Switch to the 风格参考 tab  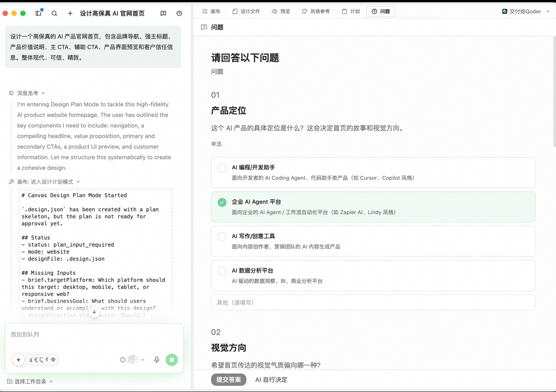tap(316, 11)
